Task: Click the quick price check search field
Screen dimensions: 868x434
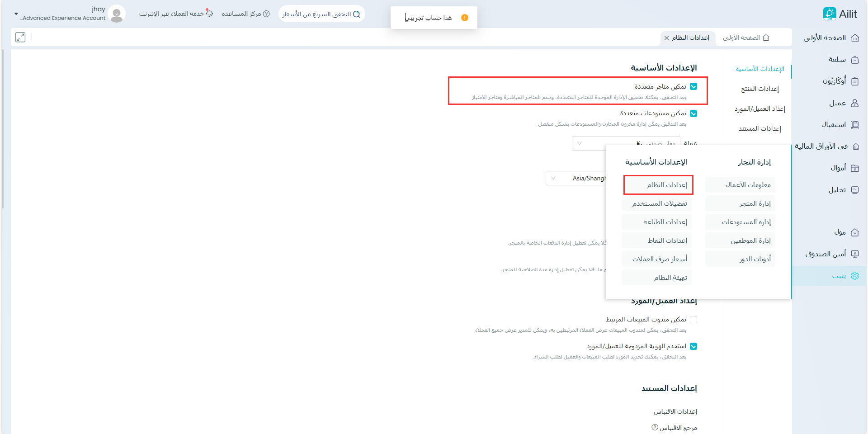Action: click(321, 14)
